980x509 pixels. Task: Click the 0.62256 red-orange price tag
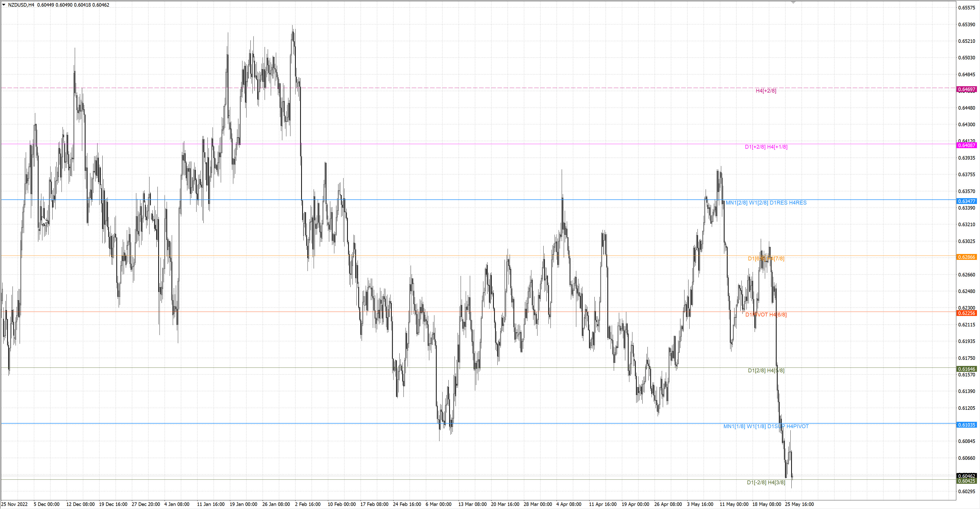966,313
